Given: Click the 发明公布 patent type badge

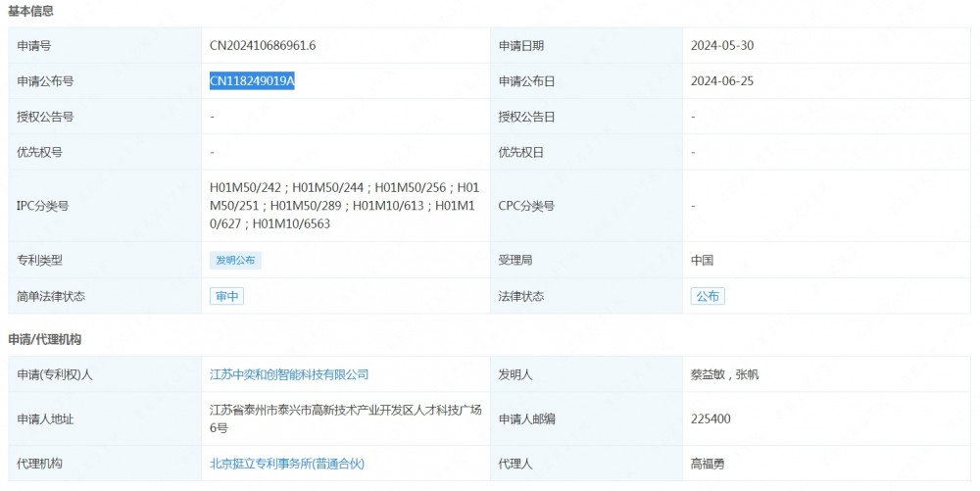Looking at the screenshot, I should click(235, 261).
